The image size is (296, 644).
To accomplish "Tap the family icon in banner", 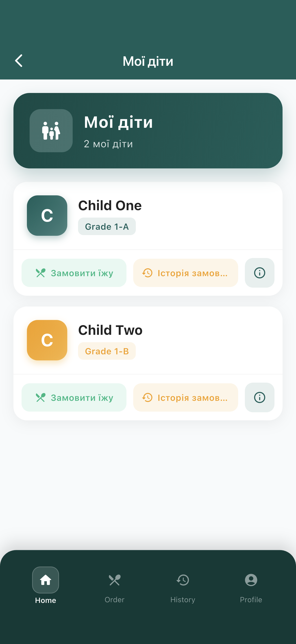I will pos(51,131).
